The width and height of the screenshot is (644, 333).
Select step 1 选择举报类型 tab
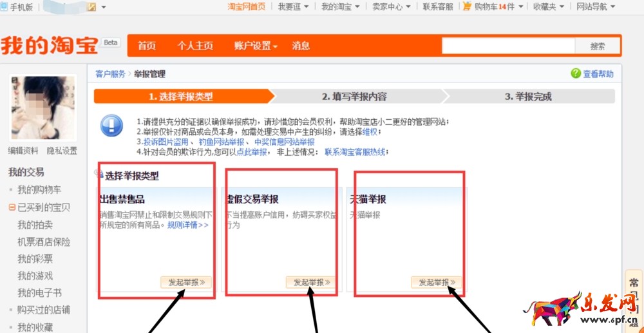pos(181,97)
